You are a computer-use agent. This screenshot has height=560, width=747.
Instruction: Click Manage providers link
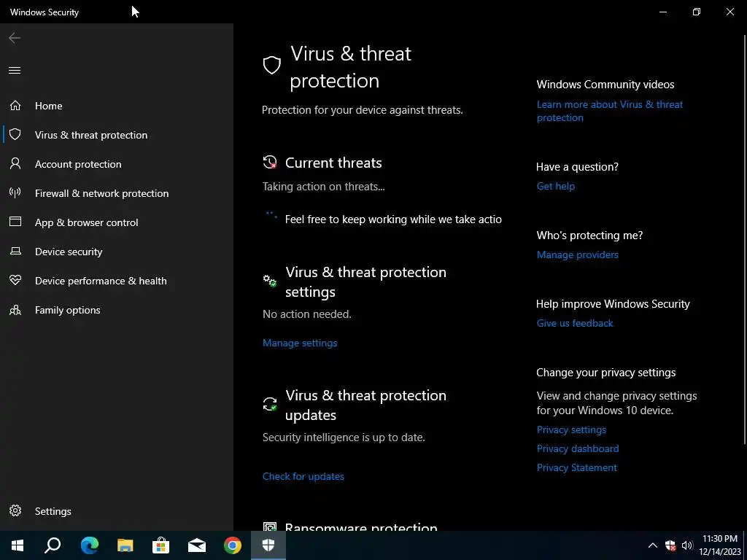click(578, 254)
